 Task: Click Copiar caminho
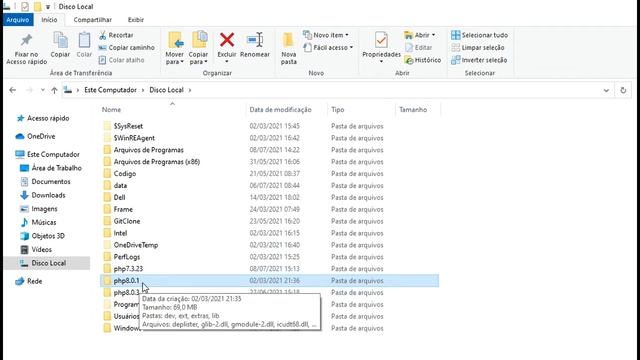(x=127, y=48)
